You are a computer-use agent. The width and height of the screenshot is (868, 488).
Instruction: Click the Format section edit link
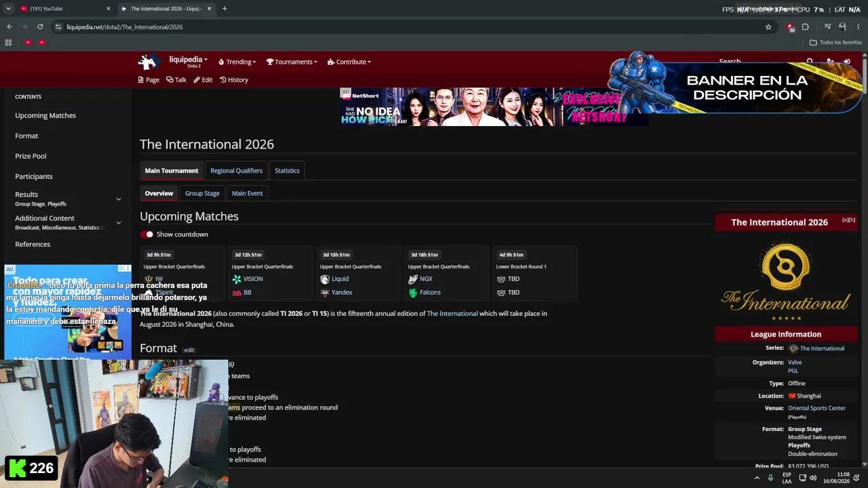[189, 350]
